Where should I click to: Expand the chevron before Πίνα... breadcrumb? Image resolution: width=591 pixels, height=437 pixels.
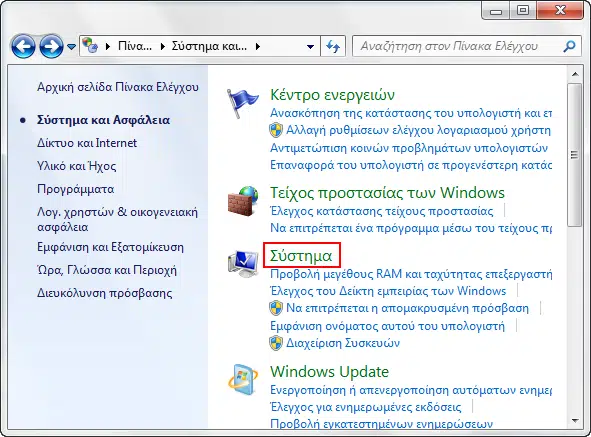point(108,46)
